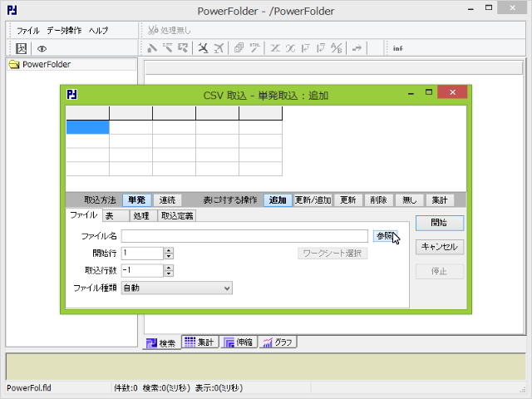Click PowerFol.fld in status bar
The image size is (532, 399).
coord(29,388)
